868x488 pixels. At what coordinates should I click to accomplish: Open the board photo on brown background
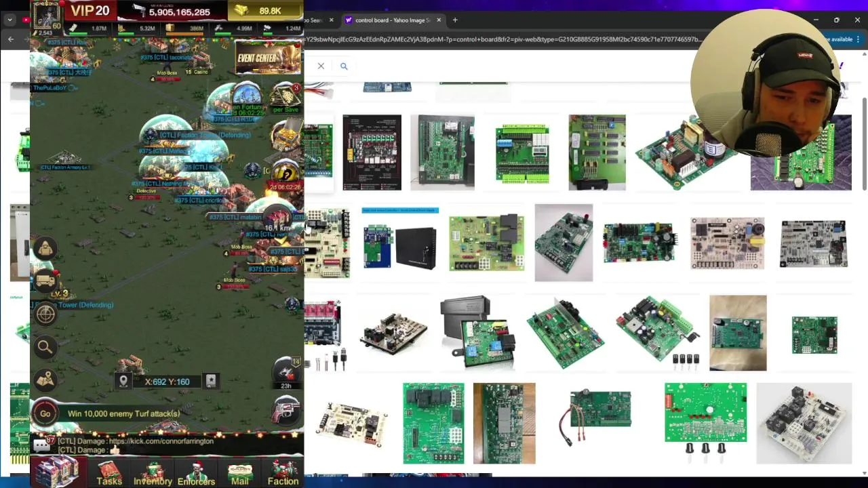(x=738, y=333)
